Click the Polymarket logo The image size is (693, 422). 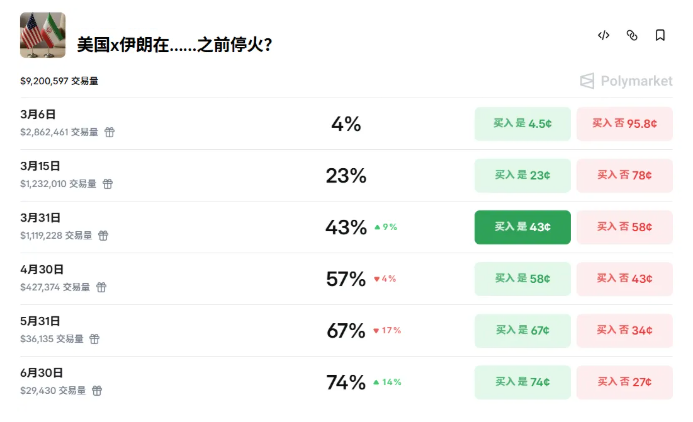tap(626, 81)
